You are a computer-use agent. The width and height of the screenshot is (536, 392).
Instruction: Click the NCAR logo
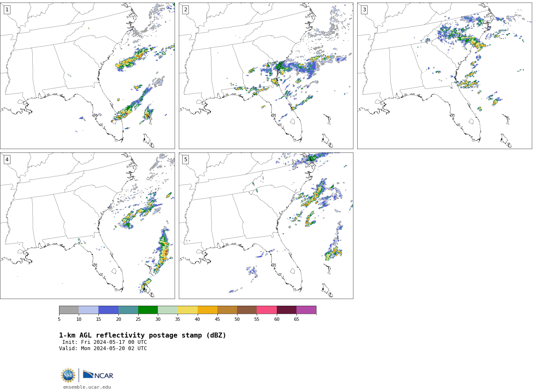coord(98,375)
